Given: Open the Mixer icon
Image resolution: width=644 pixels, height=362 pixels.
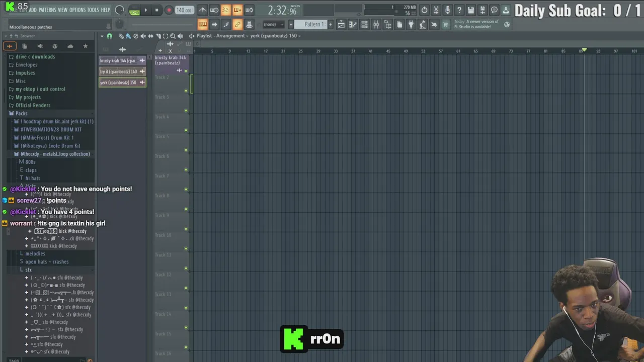Looking at the screenshot, I should coord(376,24).
